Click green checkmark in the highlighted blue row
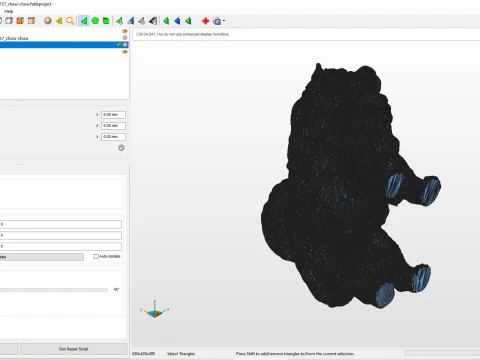480x360 pixels. tap(119, 45)
